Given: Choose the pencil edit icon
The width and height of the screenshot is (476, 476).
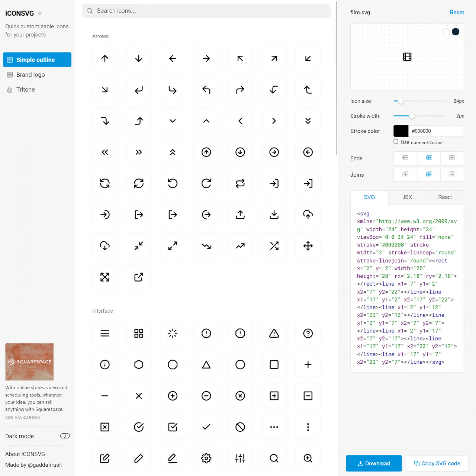Looking at the screenshot, I should pos(139,458).
